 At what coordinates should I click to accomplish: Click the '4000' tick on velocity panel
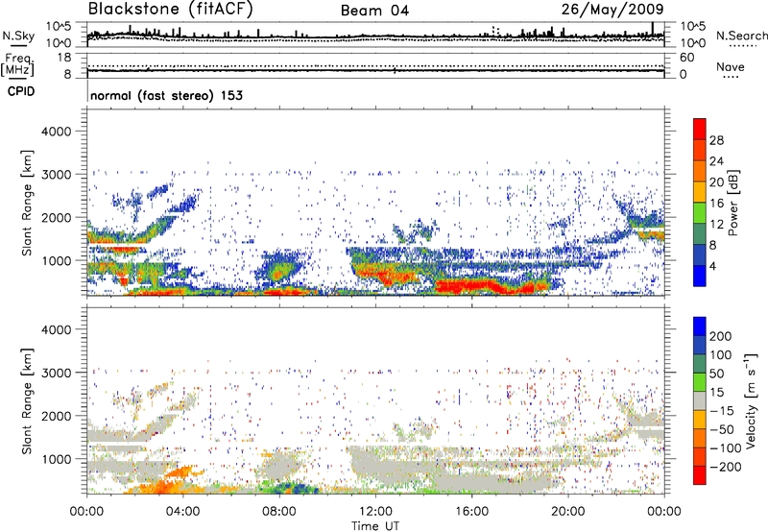pos(56,329)
